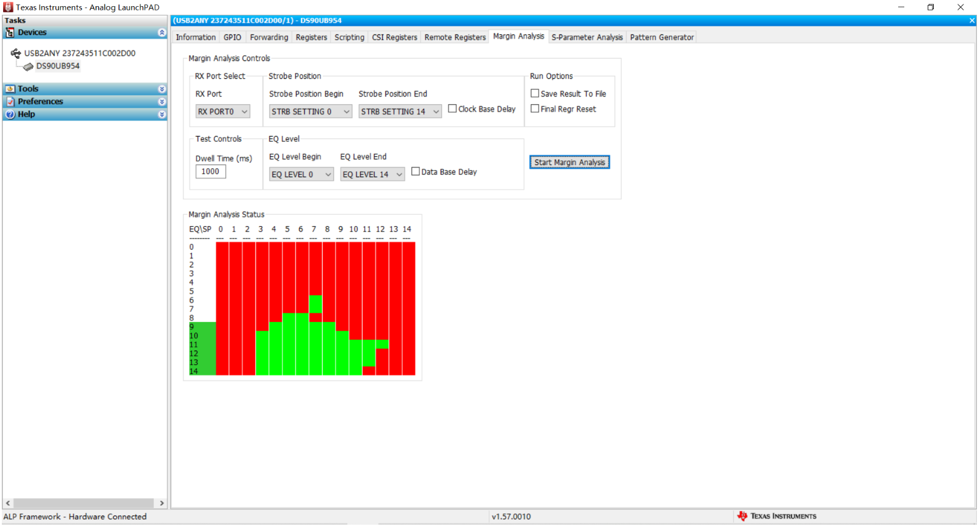980x529 pixels.
Task: Select the Margin Analysis tab
Action: coord(518,36)
